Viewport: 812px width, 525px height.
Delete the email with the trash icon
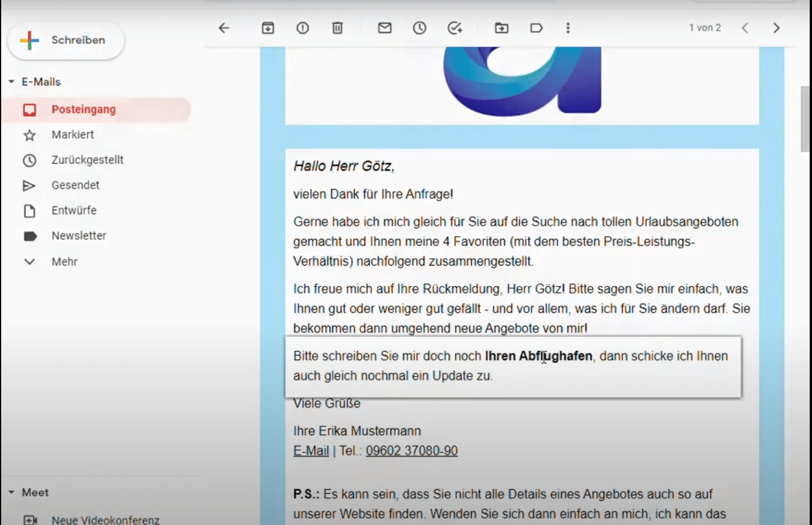point(338,28)
